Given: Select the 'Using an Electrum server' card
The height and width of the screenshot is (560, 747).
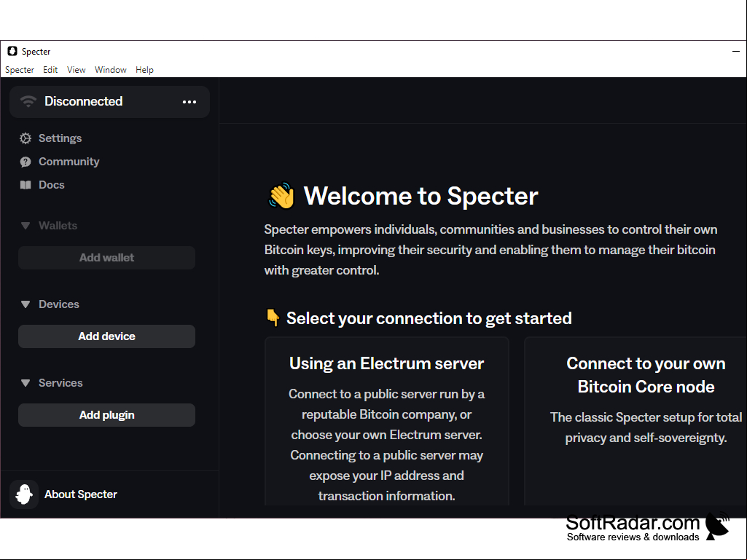Looking at the screenshot, I should click(x=387, y=422).
